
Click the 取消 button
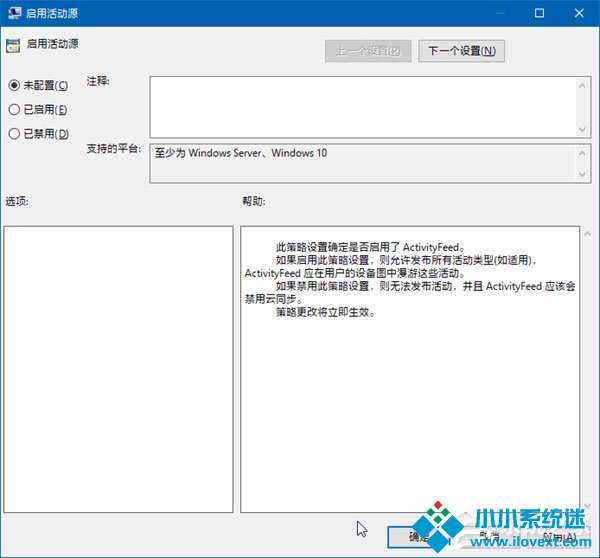pyautogui.click(x=489, y=537)
